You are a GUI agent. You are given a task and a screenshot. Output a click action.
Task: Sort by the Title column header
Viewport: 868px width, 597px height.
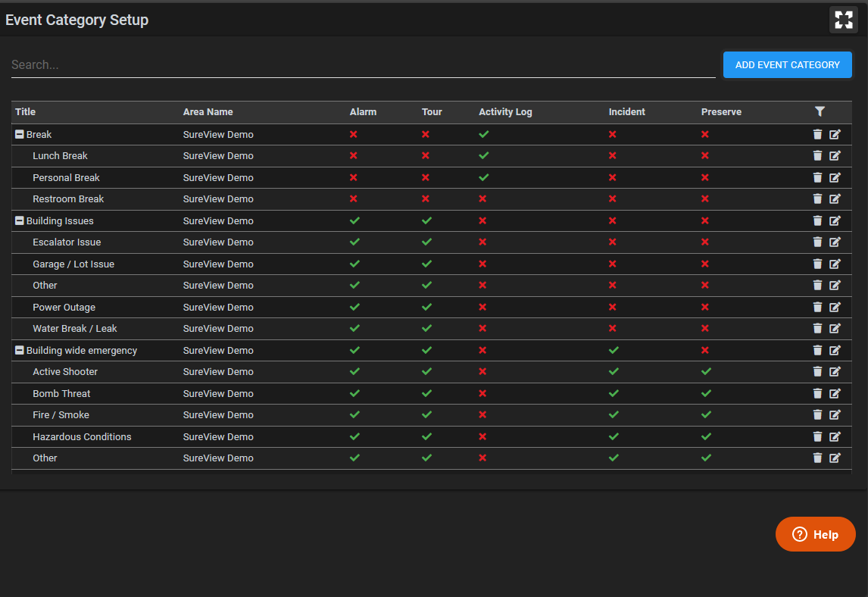tap(26, 112)
